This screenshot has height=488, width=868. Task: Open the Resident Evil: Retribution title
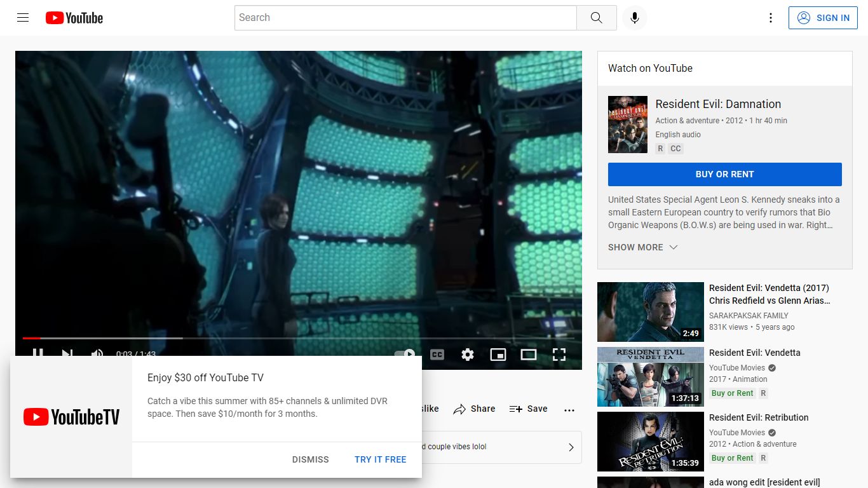(x=759, y=417)
